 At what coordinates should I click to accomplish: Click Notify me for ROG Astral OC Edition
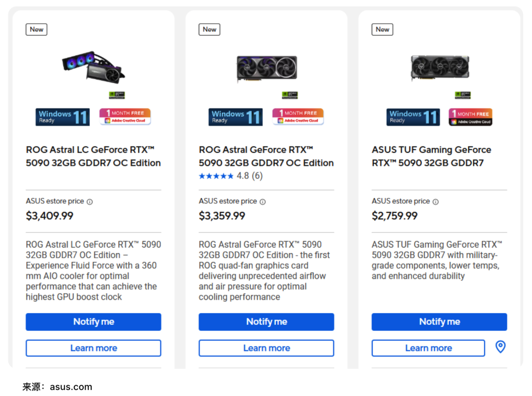pyautogui.click(x=266, y=322)
